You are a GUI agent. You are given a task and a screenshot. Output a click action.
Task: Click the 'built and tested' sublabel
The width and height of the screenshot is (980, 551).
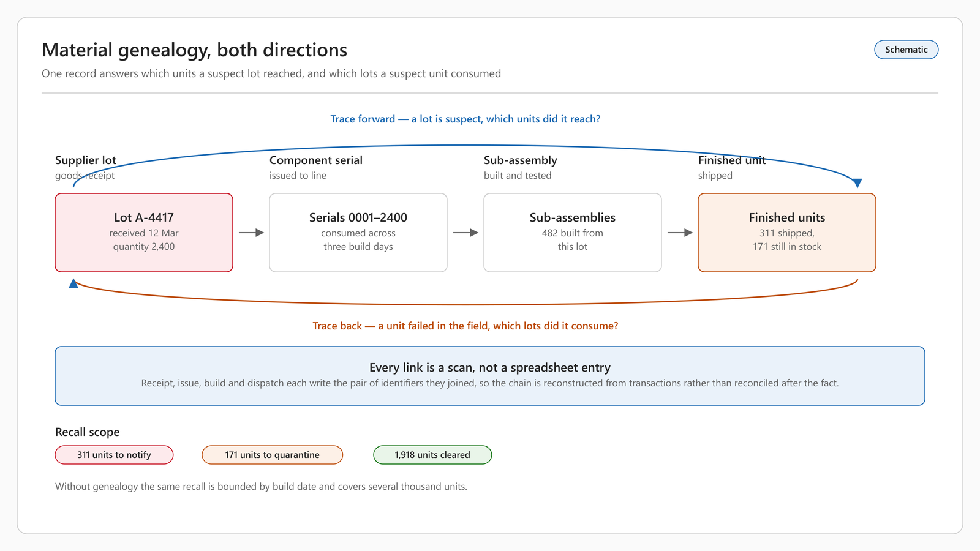518,176
